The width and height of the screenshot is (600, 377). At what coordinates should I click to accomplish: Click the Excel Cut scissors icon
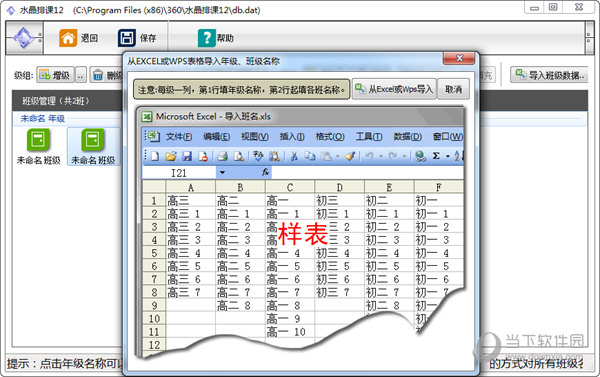[294, 156]
